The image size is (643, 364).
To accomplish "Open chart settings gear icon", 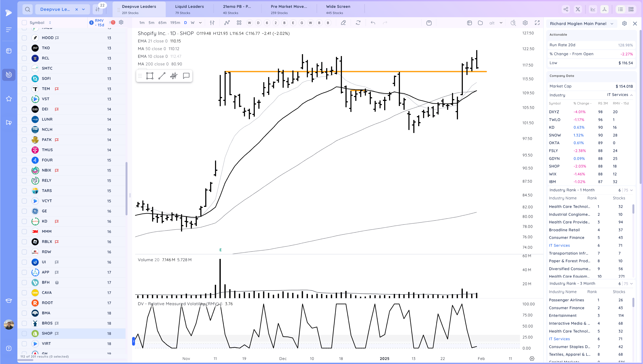I will [x=525, y=23].
